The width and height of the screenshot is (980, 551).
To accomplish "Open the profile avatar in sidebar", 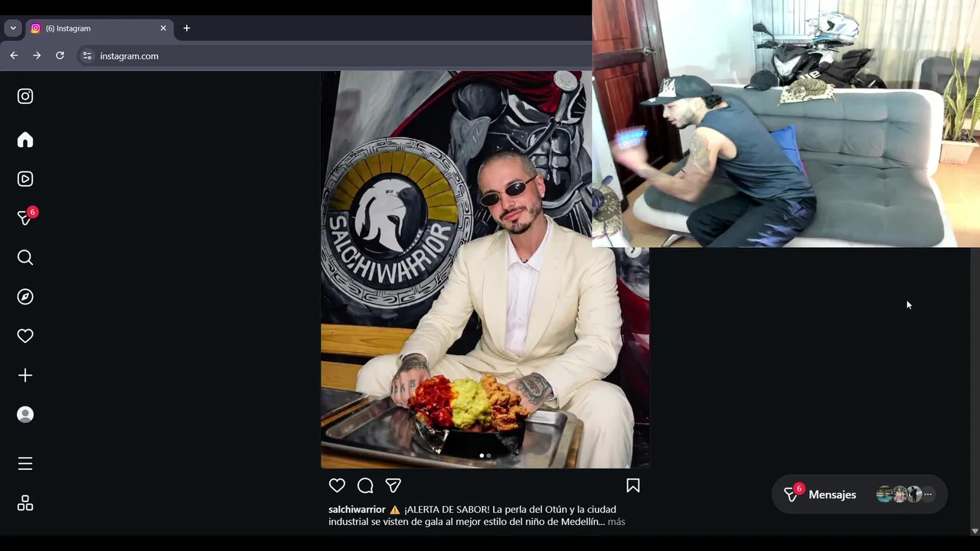I will tap(25, 415).
